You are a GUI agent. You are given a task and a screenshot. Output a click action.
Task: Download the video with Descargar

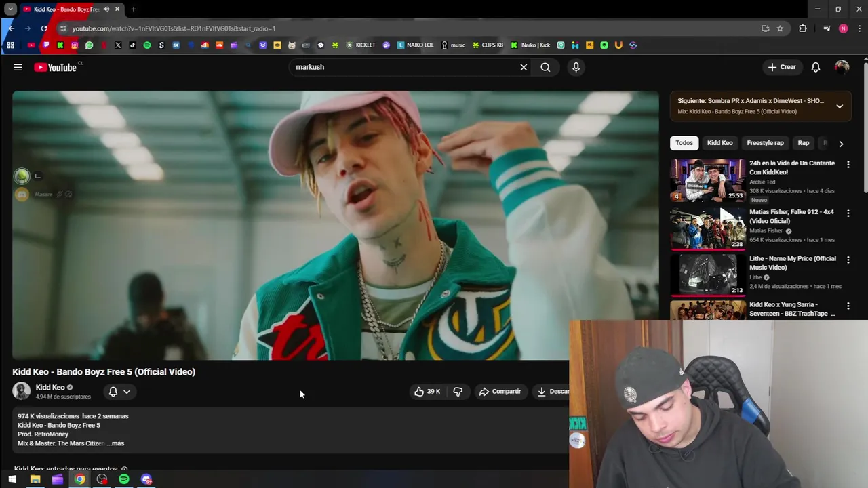point(553,391)
